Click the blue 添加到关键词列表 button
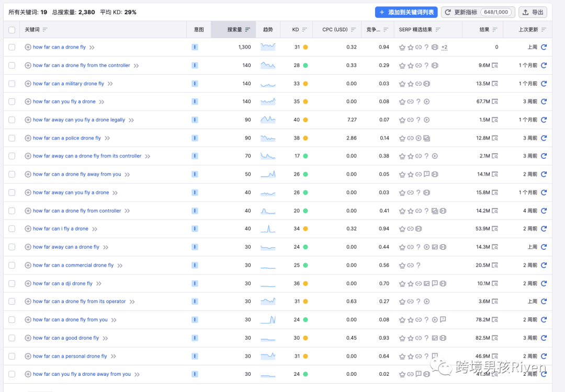This screenshot has height=392, width=565. [x=406, y=12]
